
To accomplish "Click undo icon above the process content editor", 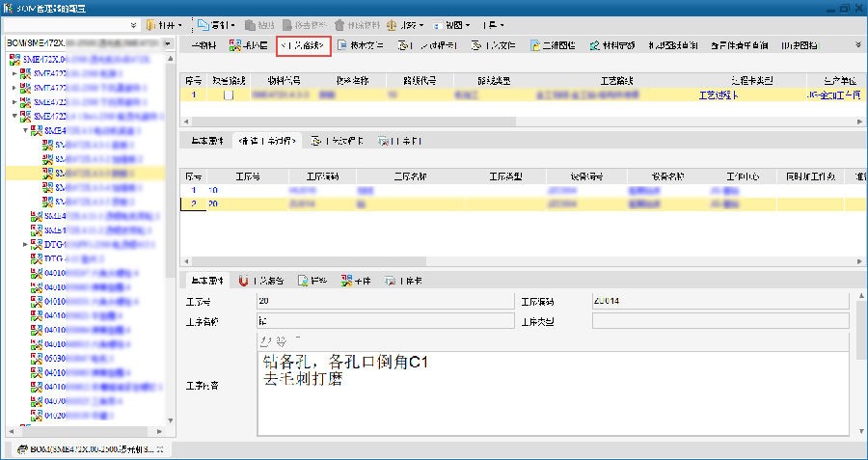I will pyautogui.click(x=266, y=341).
